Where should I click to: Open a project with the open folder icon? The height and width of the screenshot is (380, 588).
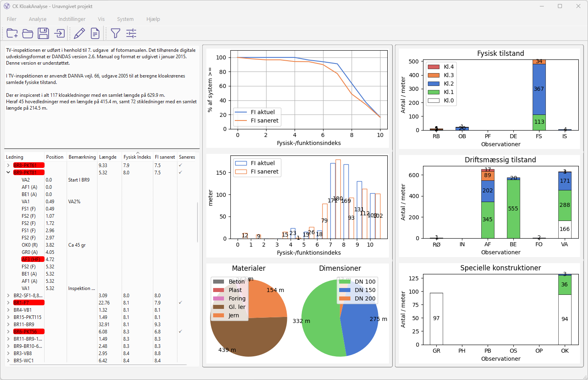tap(28, 33)
